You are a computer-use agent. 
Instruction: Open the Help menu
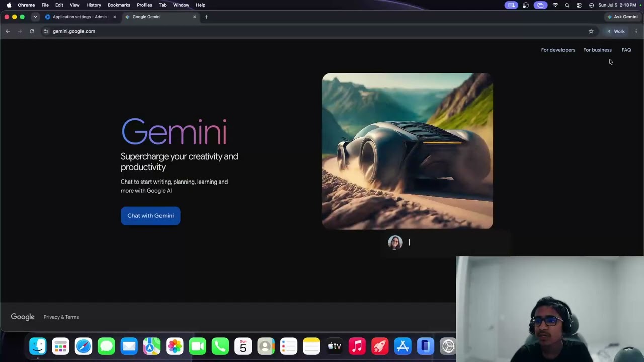(x=200, y=5)
